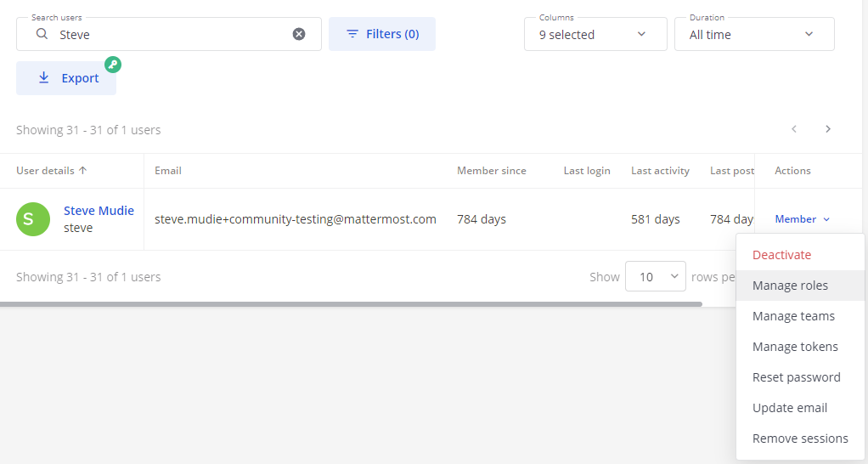Open the Filters (0) panel
The height and width of the screenshot is (464, 868).
(x=382, y=34)
